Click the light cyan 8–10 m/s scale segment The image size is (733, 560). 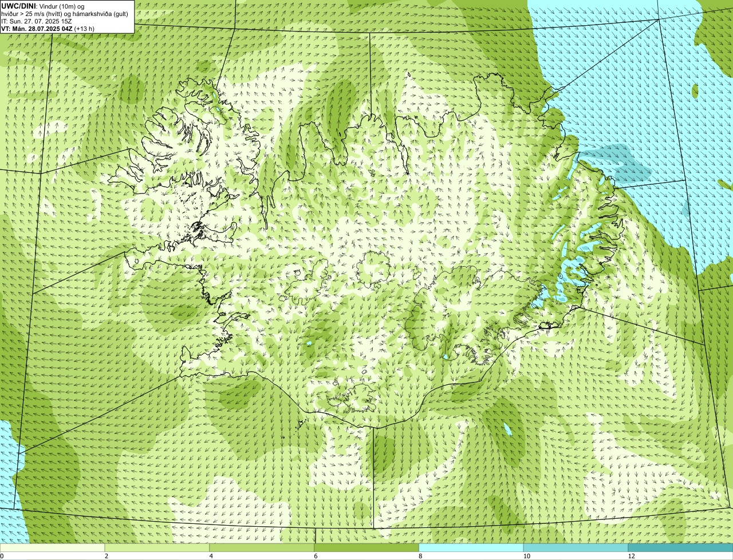tap(471, 548)
